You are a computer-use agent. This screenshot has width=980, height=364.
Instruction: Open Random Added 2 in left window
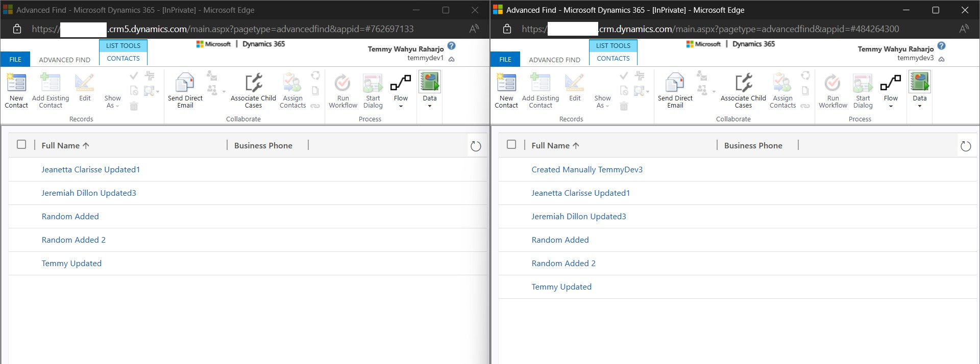(x=73, y=240)
